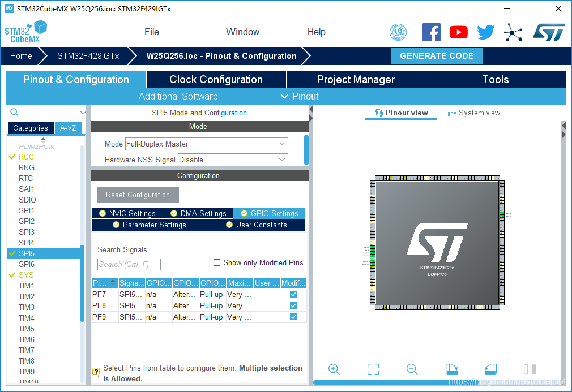Screen dimensions: 572x392
Task: Open the Help menu
Action: (316, 32)
